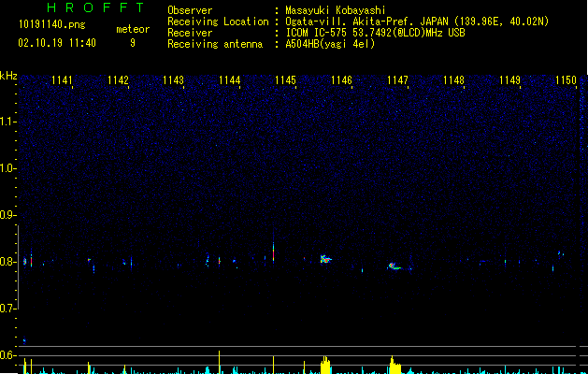Viewport: 588px width, 374px height.
Task: Click the 0.9 frequency axis label
Action: pyautogui.click(x=7, y=215)
